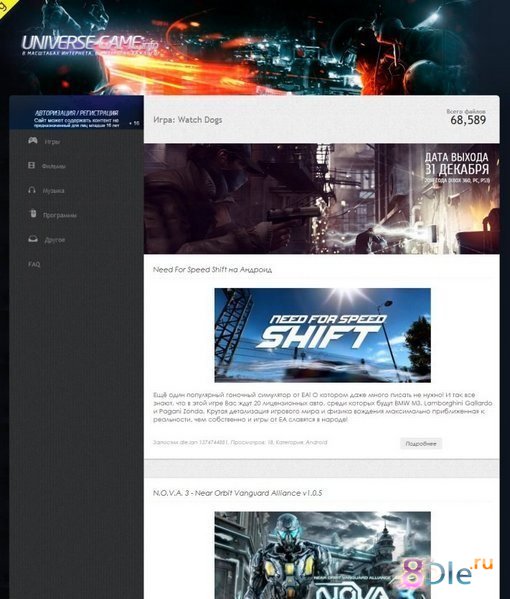The height and width of the screenshot is (599, 510).
Task: Click the Авторизация / Регистрация link
Action: [77, 113]
